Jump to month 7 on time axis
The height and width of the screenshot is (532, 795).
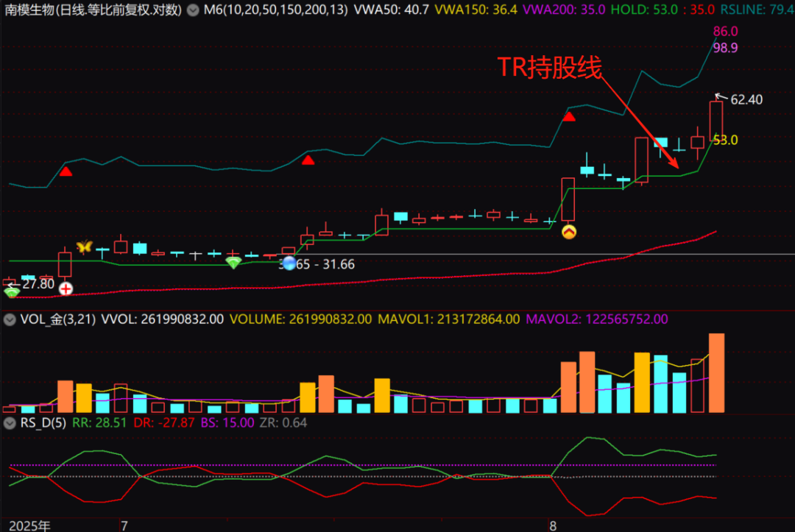pos(124,526)
